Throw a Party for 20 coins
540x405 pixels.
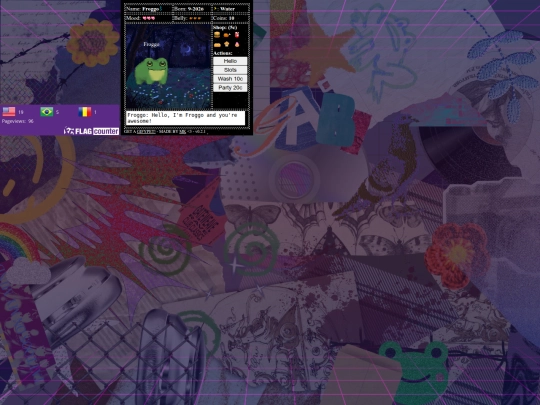(x=230, y=88)
